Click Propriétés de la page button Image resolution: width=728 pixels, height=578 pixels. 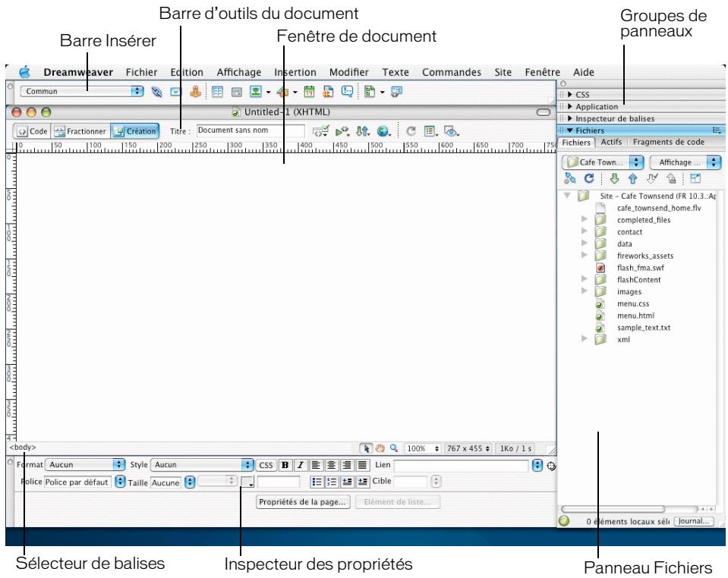click(x=302, y=502)
